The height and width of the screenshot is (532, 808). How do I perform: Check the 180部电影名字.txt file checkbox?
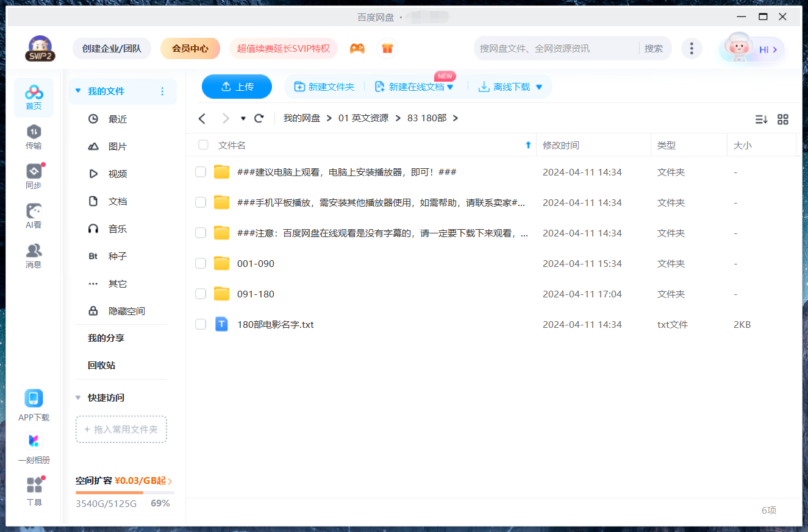(201, 324)
